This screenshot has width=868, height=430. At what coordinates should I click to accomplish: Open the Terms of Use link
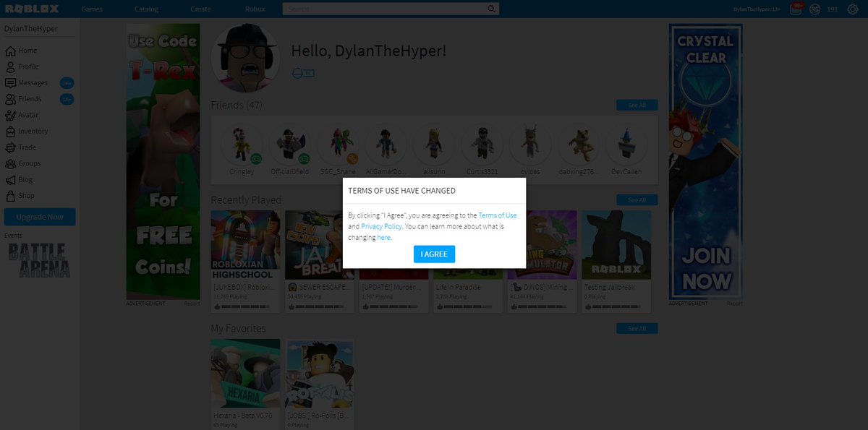(x=498, y=215)
